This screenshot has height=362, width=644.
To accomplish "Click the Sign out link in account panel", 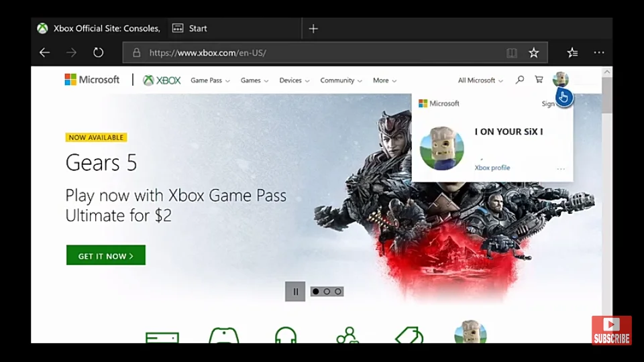I will click(548, 104).
